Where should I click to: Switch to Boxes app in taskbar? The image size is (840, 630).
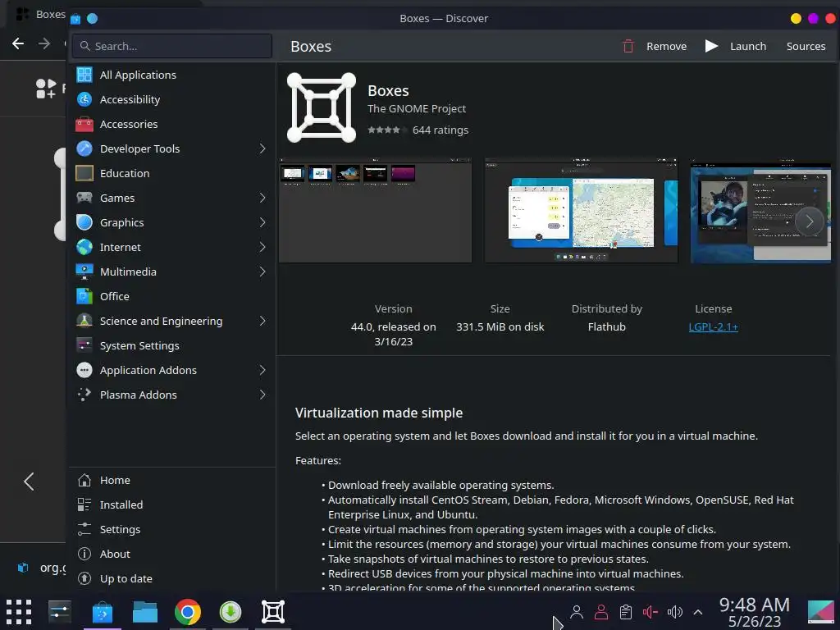[x=272, y=612]
